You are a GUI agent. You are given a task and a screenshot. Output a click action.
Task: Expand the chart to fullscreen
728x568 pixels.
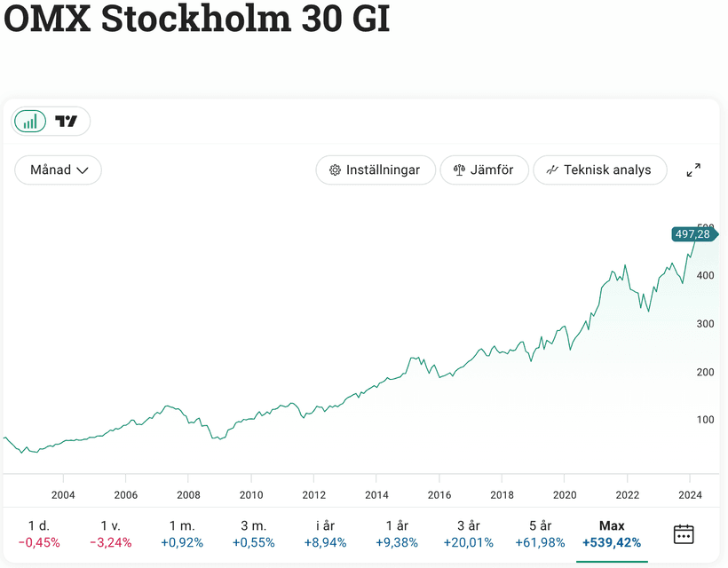click(693, 170)
